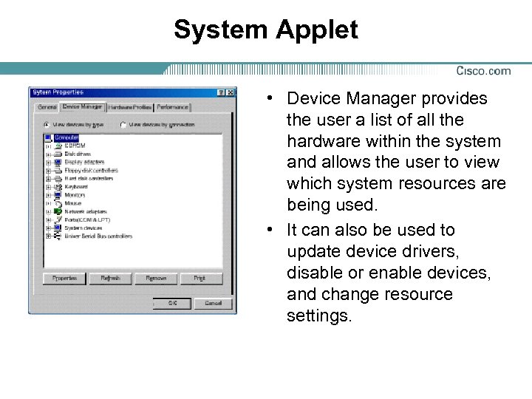Click the Monitors device icon
The width and height of the screenshot is (532, 399).
point(58,195)
